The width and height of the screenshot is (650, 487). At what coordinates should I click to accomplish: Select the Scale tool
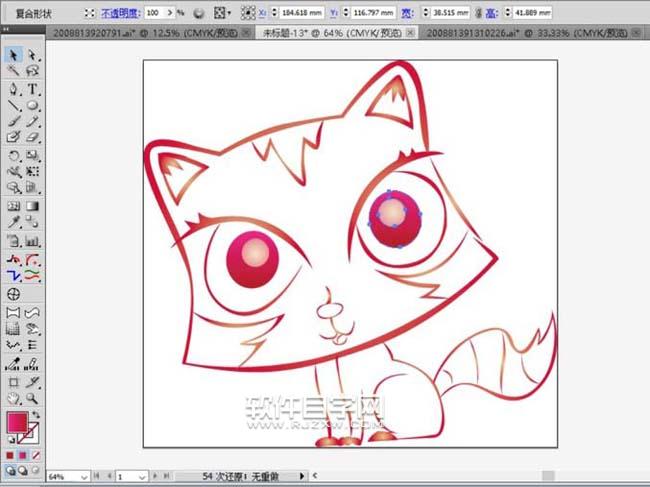click(x=32, y=155)
